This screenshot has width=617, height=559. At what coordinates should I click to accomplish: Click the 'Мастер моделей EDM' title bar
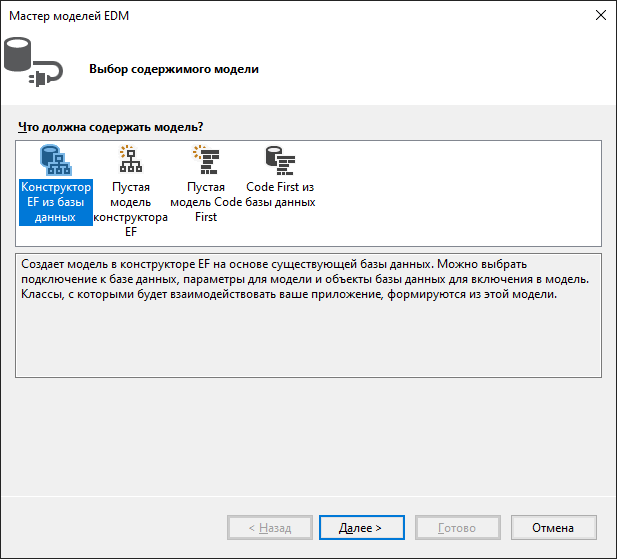(x=250, y=15)
